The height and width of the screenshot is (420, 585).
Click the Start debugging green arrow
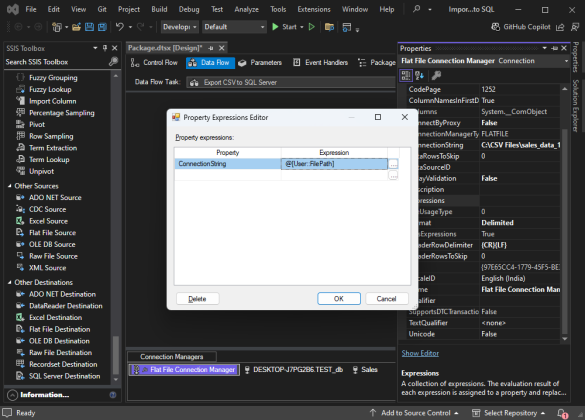pyautogui.click(x=275, y=27)
